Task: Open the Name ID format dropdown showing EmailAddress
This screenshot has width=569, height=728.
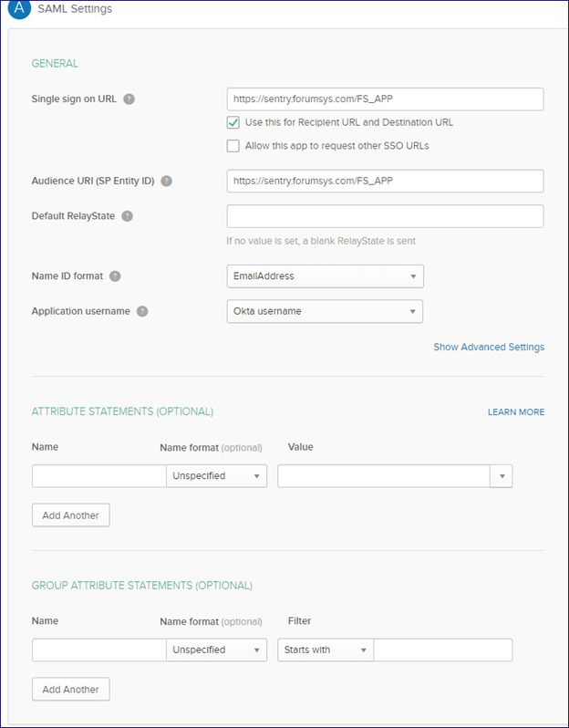Action: [x=325, y=276]
